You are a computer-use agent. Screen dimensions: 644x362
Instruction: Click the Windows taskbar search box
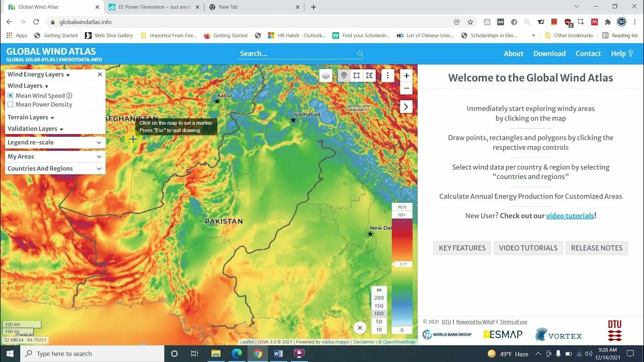pyautogui.click(x=92, y=353)
